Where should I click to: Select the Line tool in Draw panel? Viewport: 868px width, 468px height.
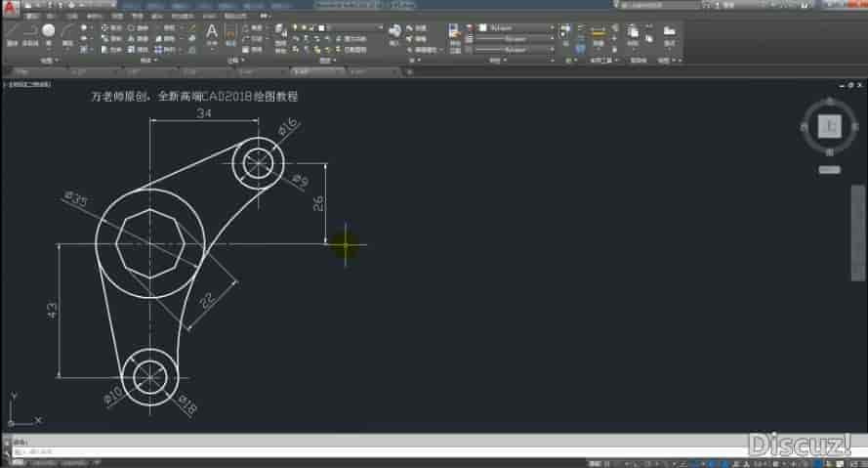click(x=12, y=34)
